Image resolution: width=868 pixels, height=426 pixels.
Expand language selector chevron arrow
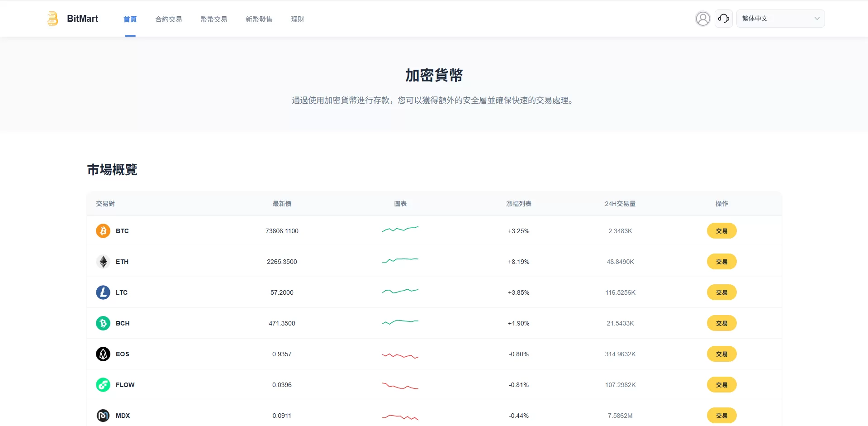tap(817, 19)
